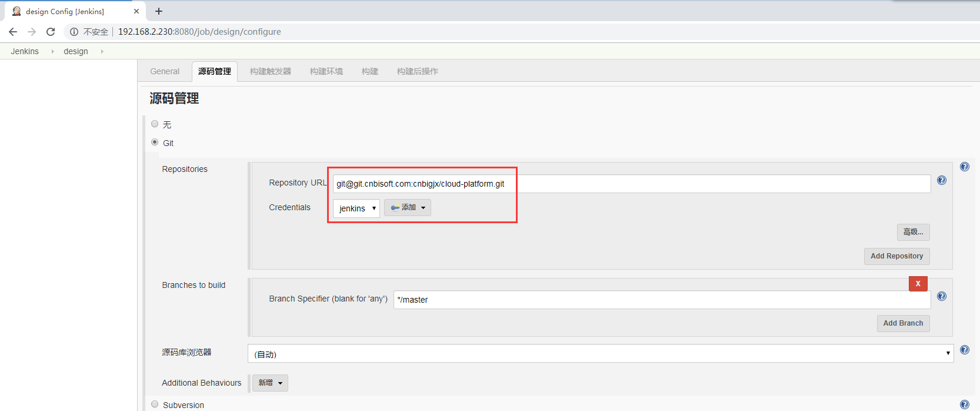
Task: Switch to the 构建触发器 tab
Action: tap(271, 71)
